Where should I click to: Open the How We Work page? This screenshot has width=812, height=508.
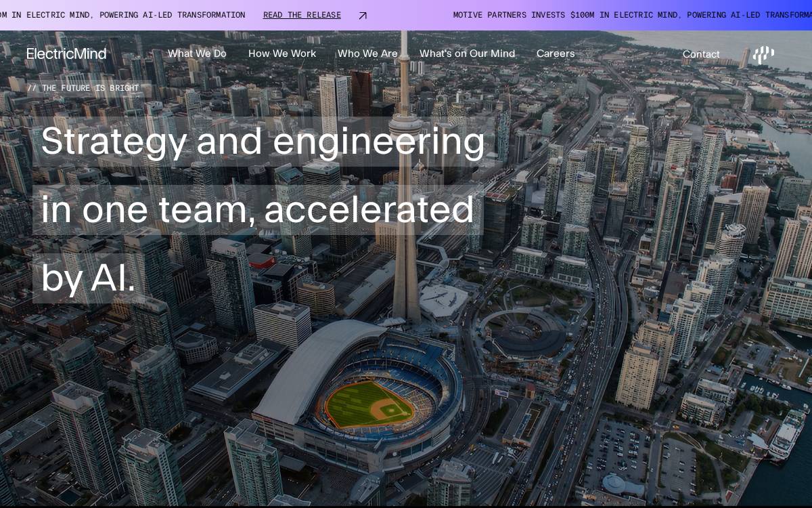click(282, 54)
